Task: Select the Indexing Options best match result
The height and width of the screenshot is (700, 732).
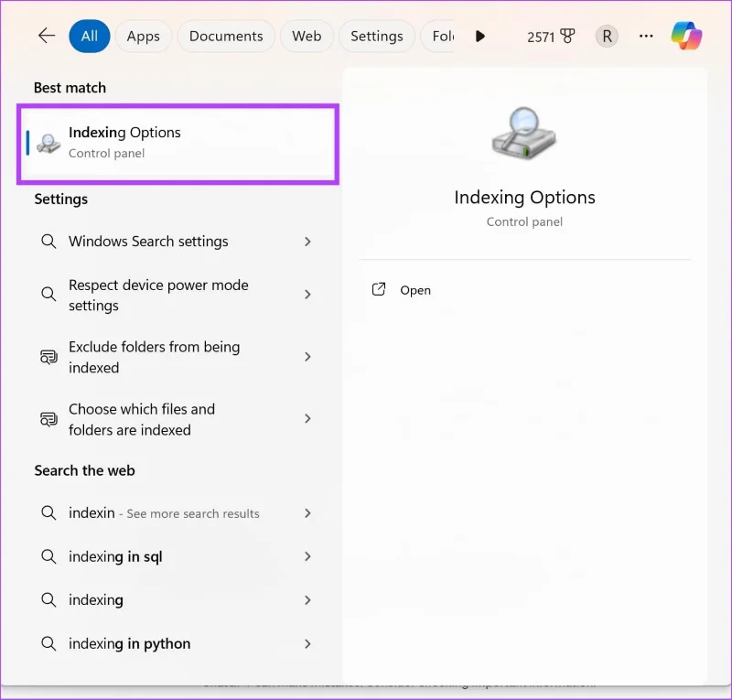Action: (178, 143)
